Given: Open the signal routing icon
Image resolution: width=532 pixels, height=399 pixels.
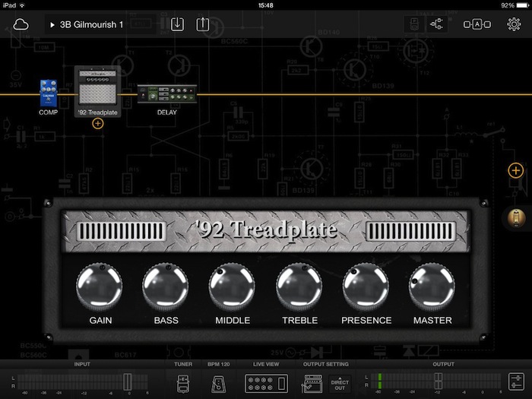Looking at the screenshot, I should pyautogui.click(x=437, y=24).
